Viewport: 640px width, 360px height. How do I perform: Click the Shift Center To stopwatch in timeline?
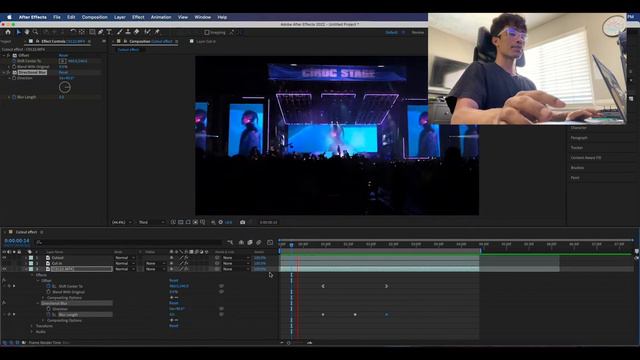[49, 286]
